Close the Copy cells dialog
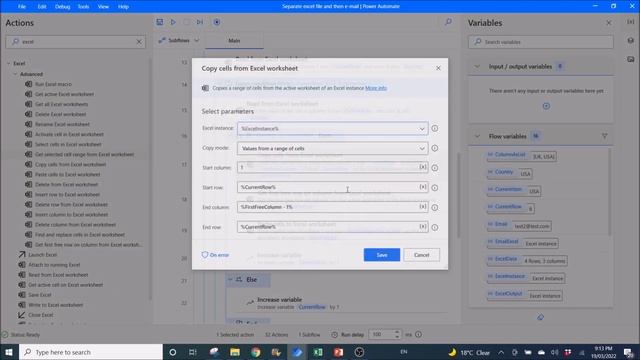 (438, 68)
